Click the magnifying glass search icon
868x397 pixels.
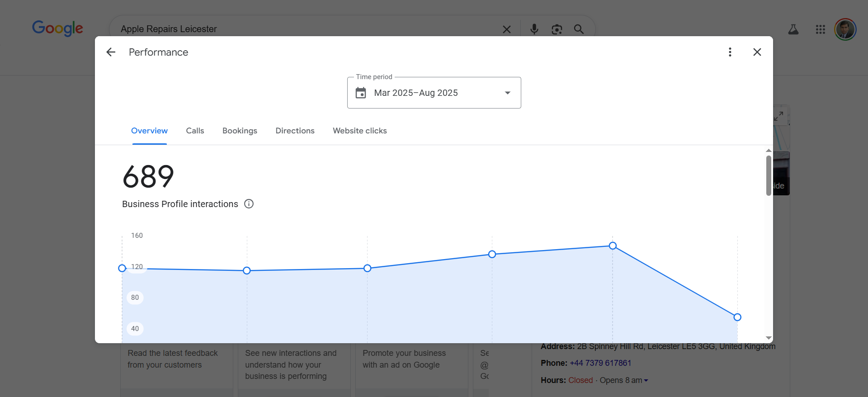click(579, 29)
